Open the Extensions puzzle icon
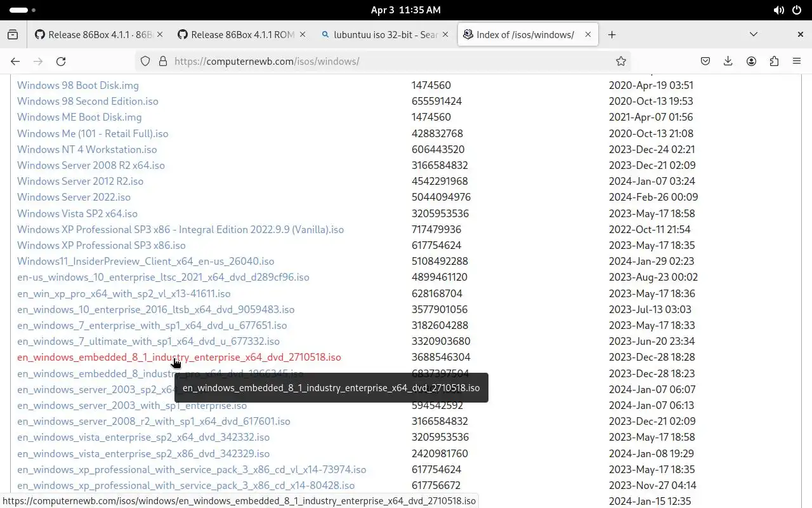Viewport: 812px width, 508px height. 774,62
